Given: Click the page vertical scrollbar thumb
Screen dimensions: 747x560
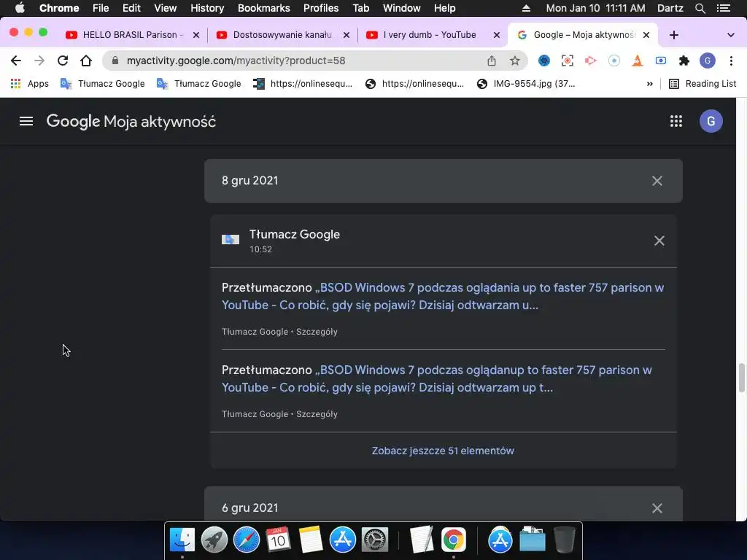Looking at the screenshot, I should [x=742, y=378].
